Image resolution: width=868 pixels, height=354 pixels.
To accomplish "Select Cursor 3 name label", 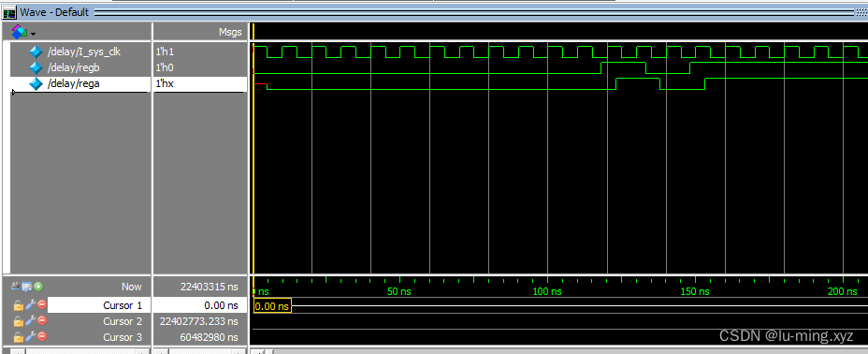I will [x=123, y=337].
